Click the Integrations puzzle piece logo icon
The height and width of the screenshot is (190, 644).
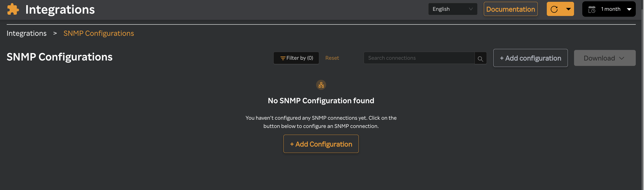tap(13, 9)
